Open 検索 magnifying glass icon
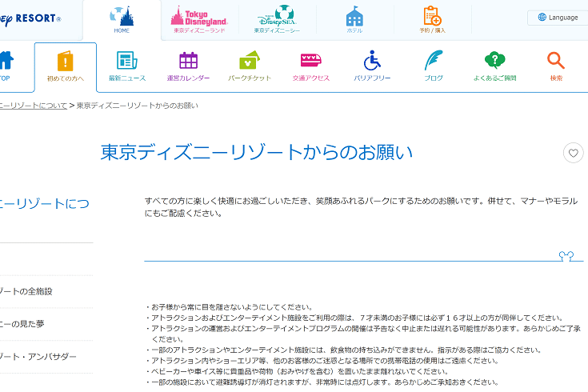 coord(556,66)
